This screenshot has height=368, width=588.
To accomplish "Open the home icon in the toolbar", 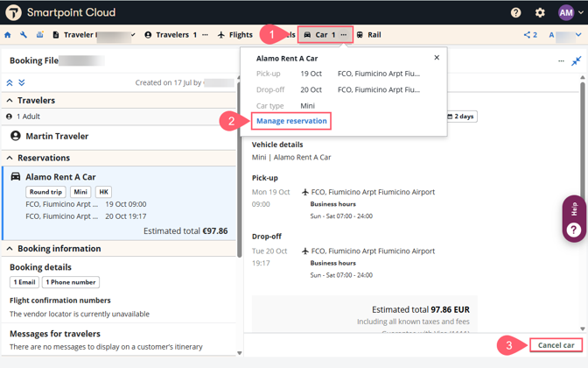I will point(8,35).
